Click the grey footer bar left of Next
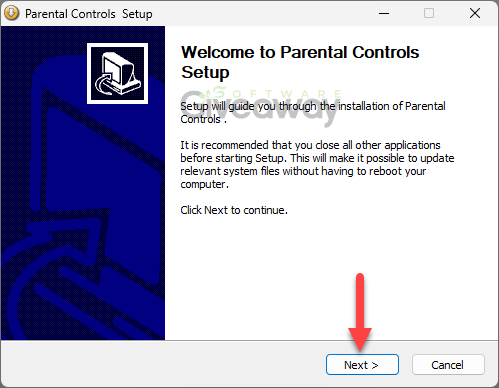Screen dimensions: 499x388 click(x=163, y=364)
